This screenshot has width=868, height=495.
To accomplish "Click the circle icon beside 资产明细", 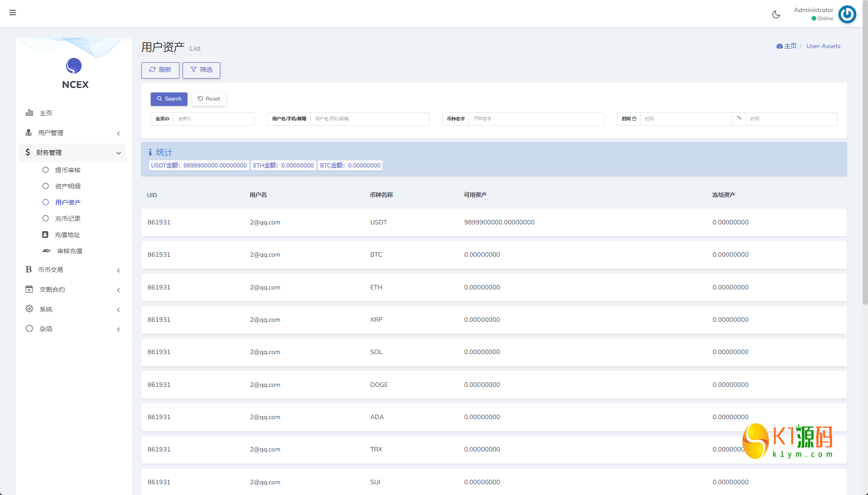I will coord(45,186).
